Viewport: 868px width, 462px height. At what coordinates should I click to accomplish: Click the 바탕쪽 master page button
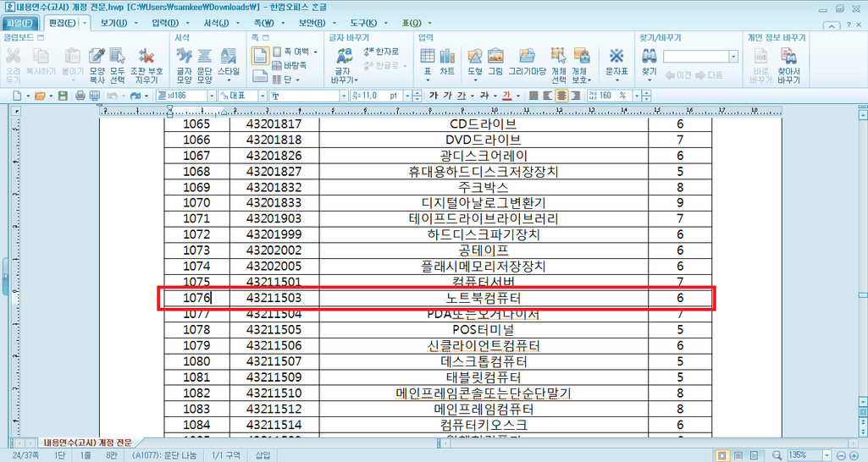pyautogui.click(x=289, y=65)
